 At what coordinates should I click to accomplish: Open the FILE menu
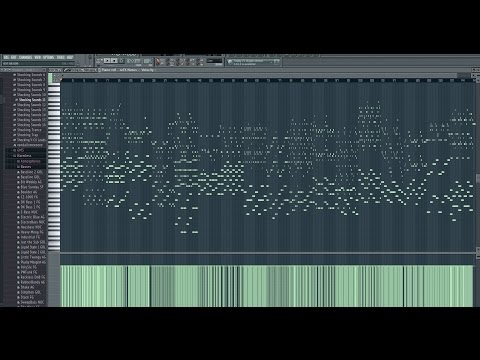[6, 57]
